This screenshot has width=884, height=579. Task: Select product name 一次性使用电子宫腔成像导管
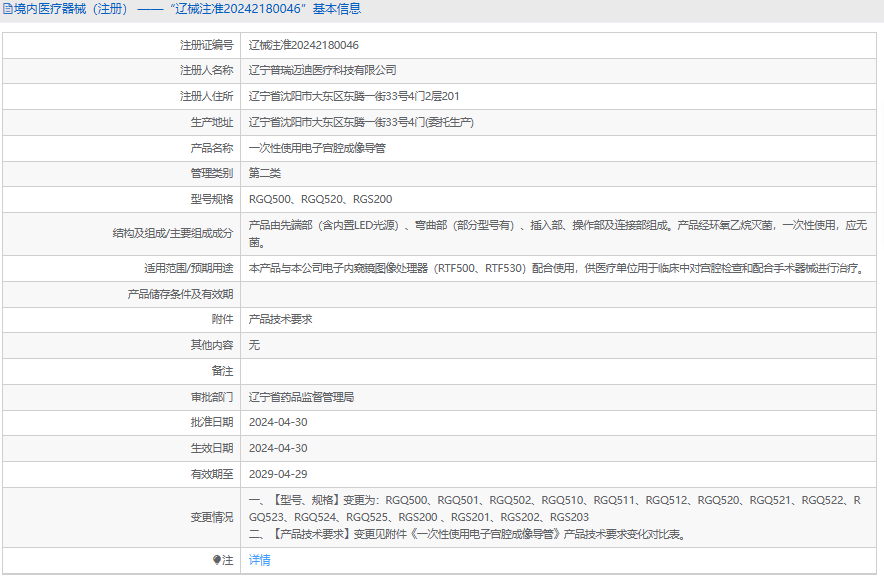pos(317,148)
